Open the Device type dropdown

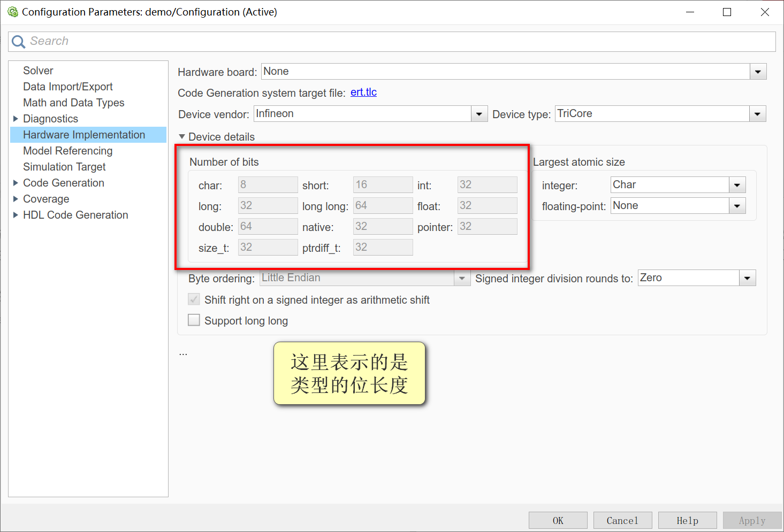tap(757, 114)
